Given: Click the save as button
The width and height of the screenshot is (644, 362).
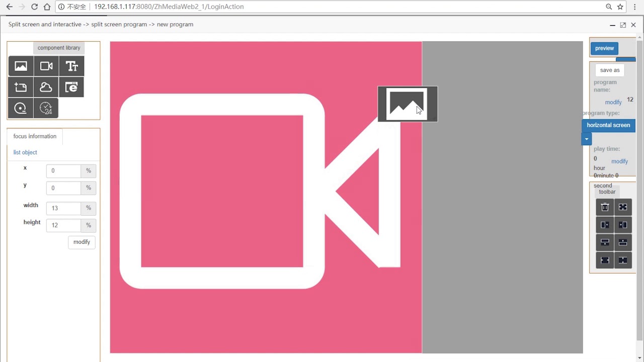Looking at the screenshot, I should coord(610,70).
